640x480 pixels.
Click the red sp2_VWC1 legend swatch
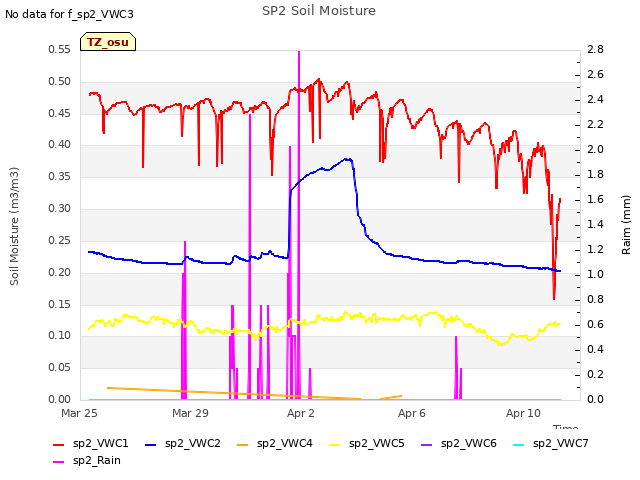coord(59,444)
